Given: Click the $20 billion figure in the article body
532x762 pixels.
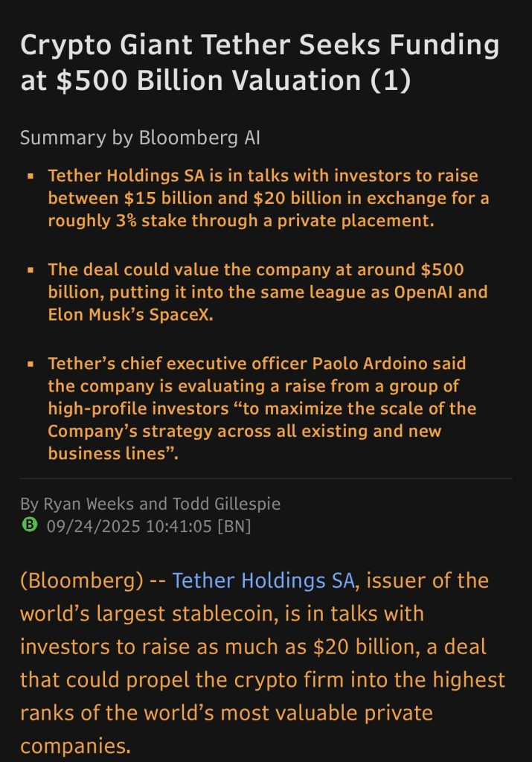Looking at the screenshot, I should tap(366, 647).
